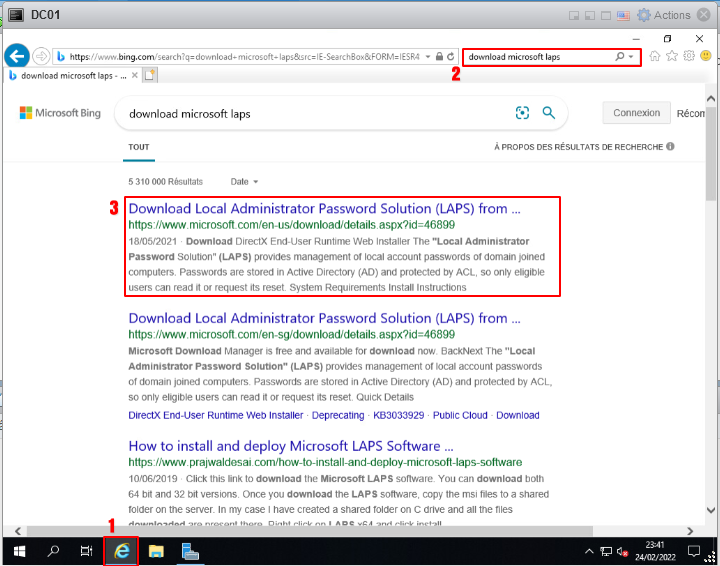The image size is (720, 566).
Task: Select the TOUT results tab
Action: 139,147
